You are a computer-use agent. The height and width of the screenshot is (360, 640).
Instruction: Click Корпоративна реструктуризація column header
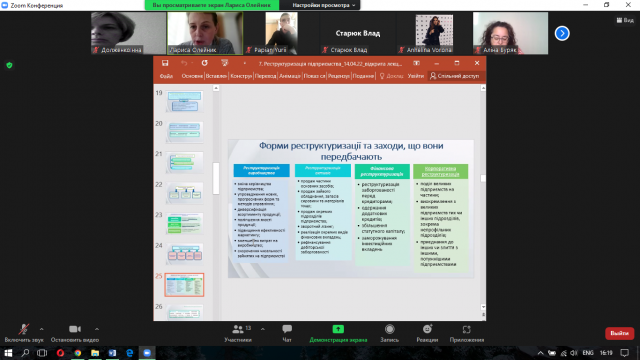click(440, 171)
